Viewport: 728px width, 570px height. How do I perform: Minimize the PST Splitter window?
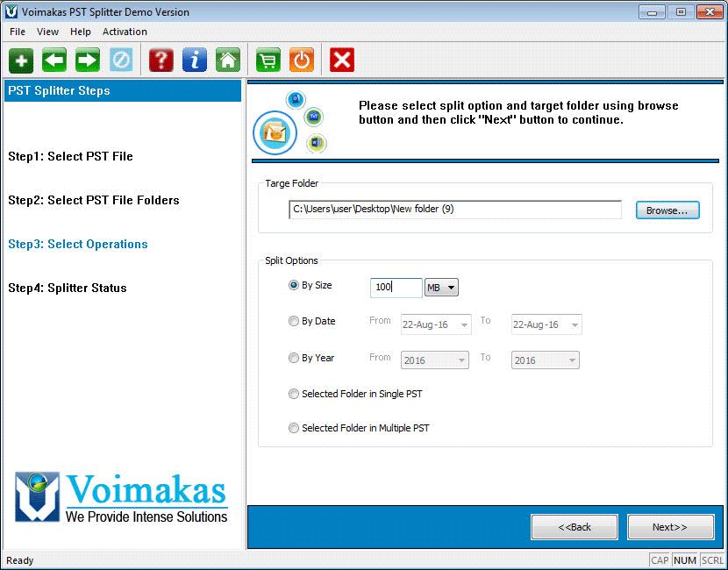coord(652,12)
